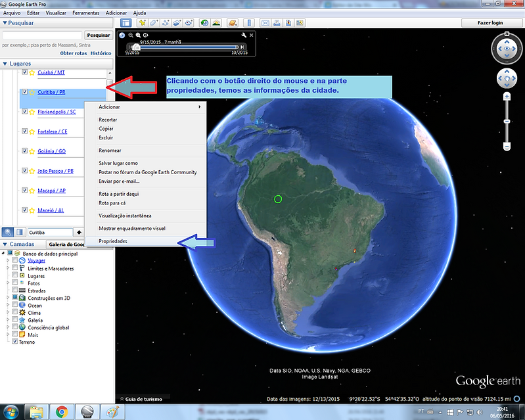Click the hand icon on the move joystick

tap(507, 78)
